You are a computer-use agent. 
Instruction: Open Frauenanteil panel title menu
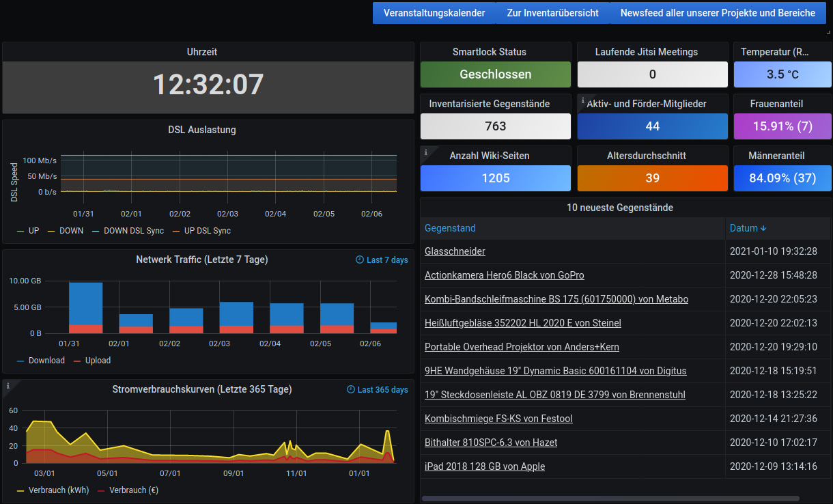coord(776,104)
